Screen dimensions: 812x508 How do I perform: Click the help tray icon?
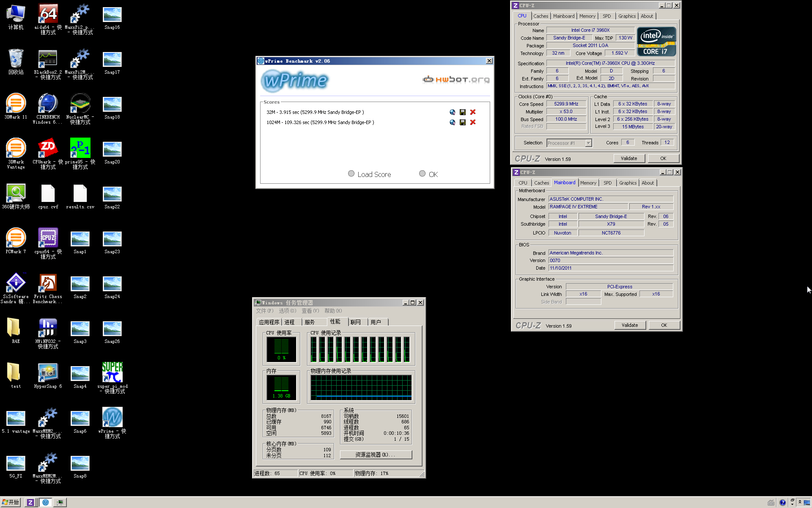pyautogui.click(x=782, y=502)
